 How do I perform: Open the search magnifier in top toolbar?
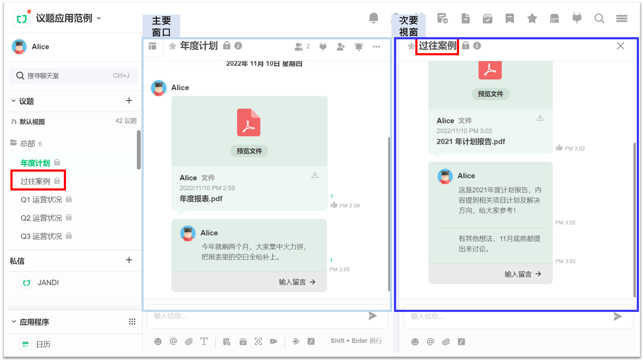599,19
